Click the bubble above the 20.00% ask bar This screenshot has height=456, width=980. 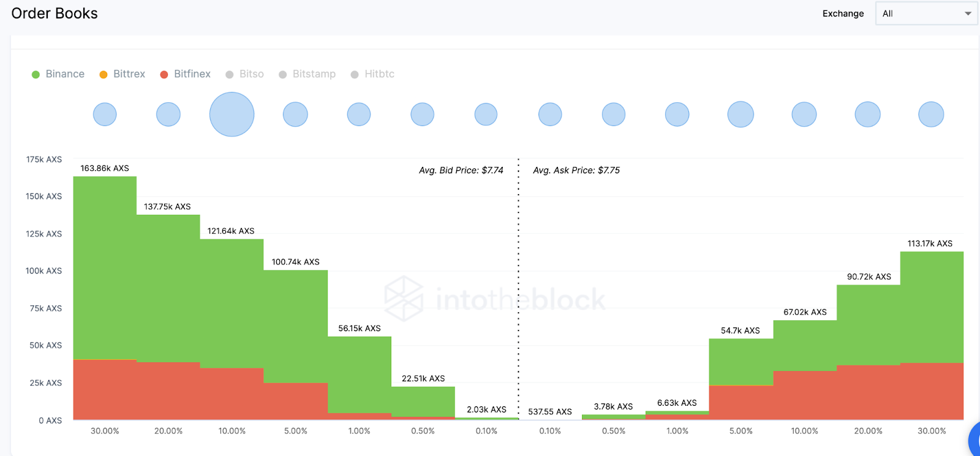(x=867, y=114)
